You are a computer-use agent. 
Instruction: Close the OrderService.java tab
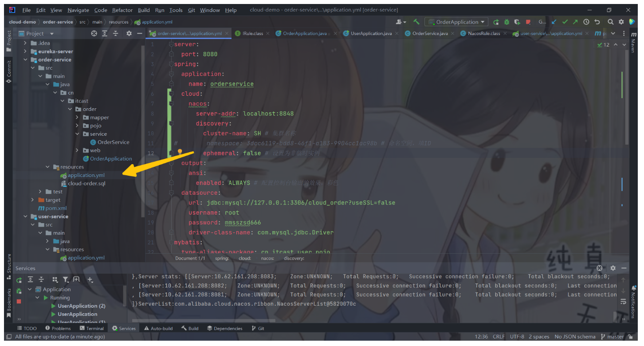[453, 33]
